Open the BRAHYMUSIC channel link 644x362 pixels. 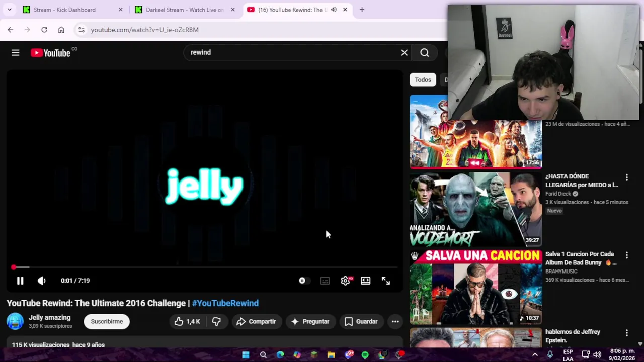[561, 271]
